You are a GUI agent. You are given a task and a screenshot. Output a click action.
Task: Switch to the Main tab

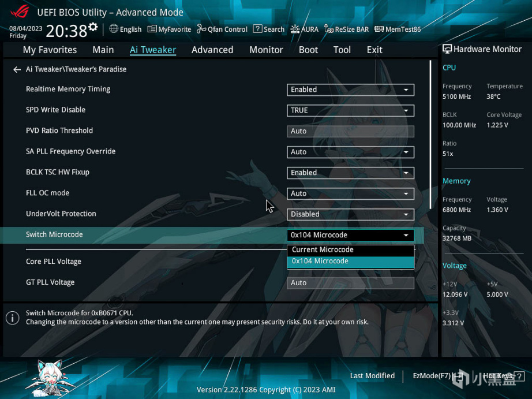103,50
